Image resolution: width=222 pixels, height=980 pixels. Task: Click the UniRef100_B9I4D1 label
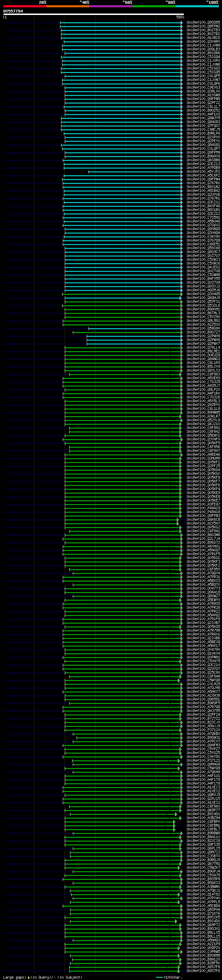click(x=203, y=814)
